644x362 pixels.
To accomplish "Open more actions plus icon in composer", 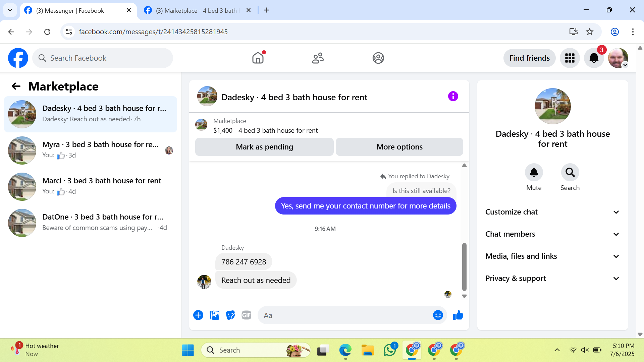I will tap(198, 315).
